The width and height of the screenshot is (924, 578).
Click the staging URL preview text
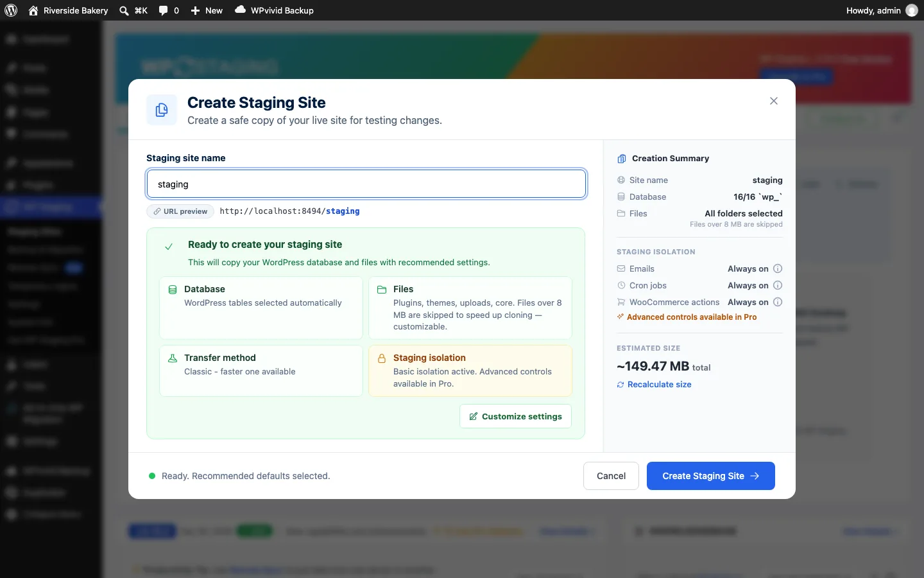[289, 211]
